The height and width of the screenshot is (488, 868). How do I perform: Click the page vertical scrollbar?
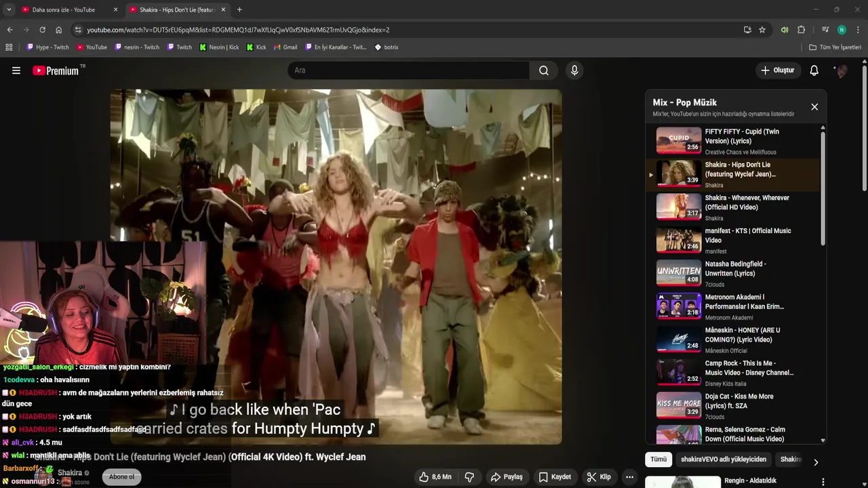(x=865, y=129)
